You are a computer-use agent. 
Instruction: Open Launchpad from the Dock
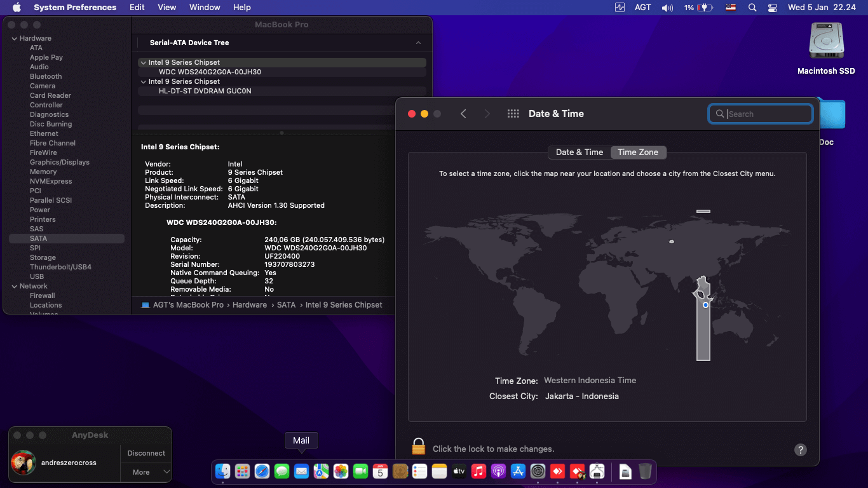(x=242, y=471)
